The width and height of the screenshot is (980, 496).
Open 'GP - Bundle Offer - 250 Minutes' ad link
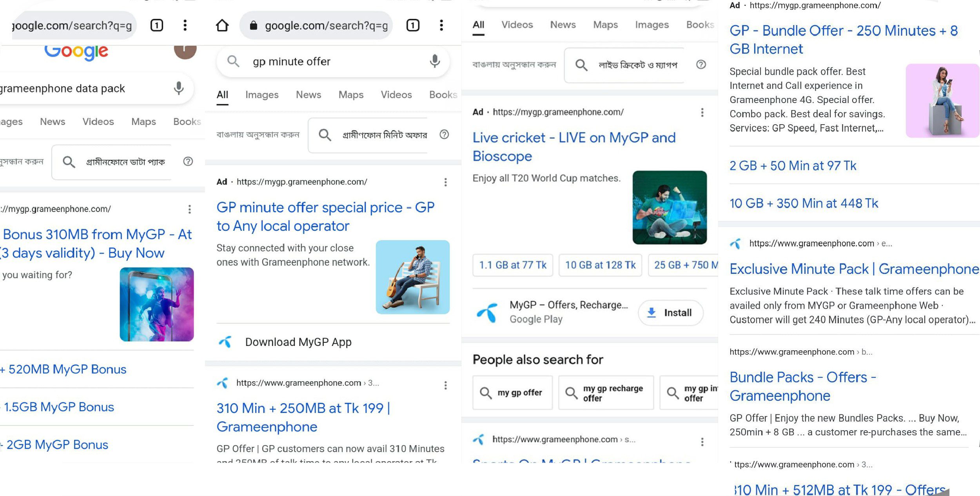844,40
